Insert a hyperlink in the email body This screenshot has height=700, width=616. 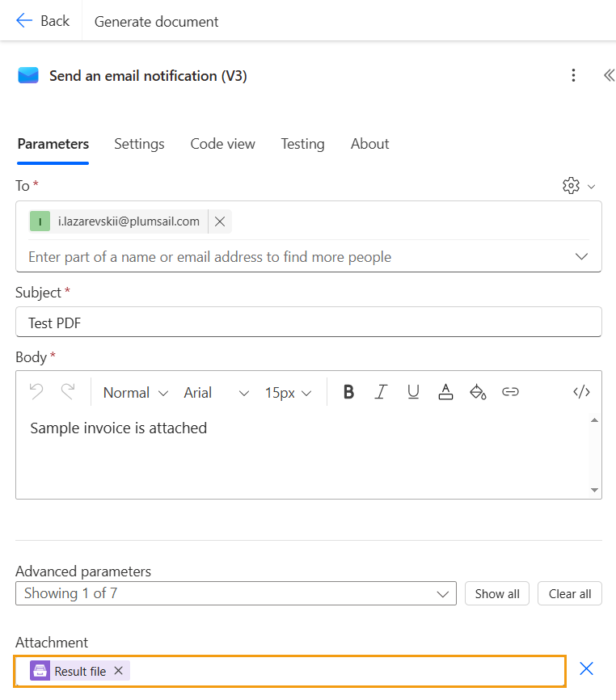click(x=510, y=391)
